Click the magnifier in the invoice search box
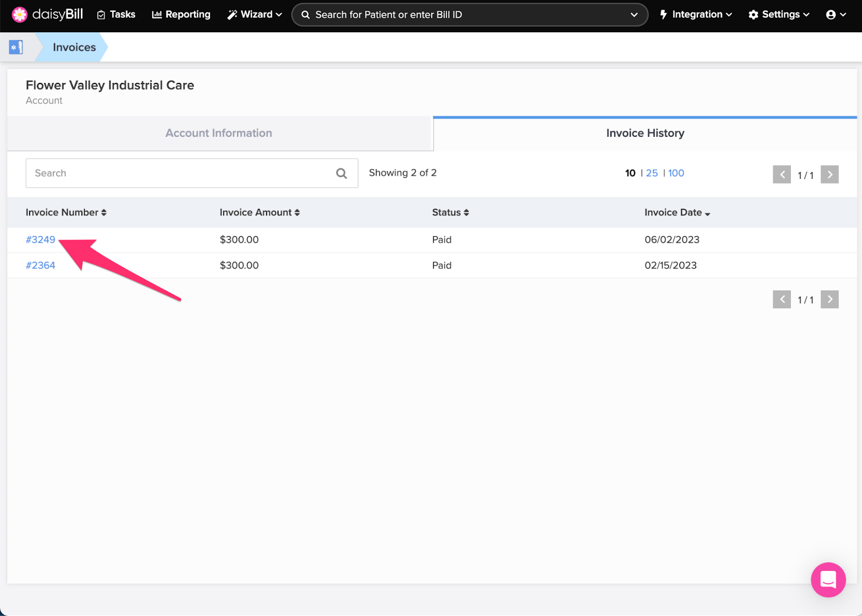Screen dimensions: 862x616 [342, 173]
